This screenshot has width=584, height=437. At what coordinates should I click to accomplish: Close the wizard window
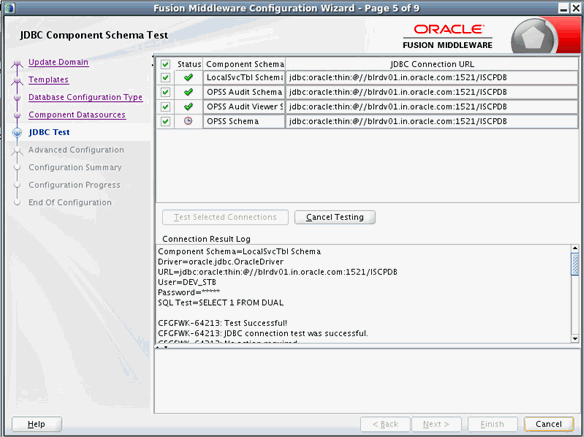576,8
